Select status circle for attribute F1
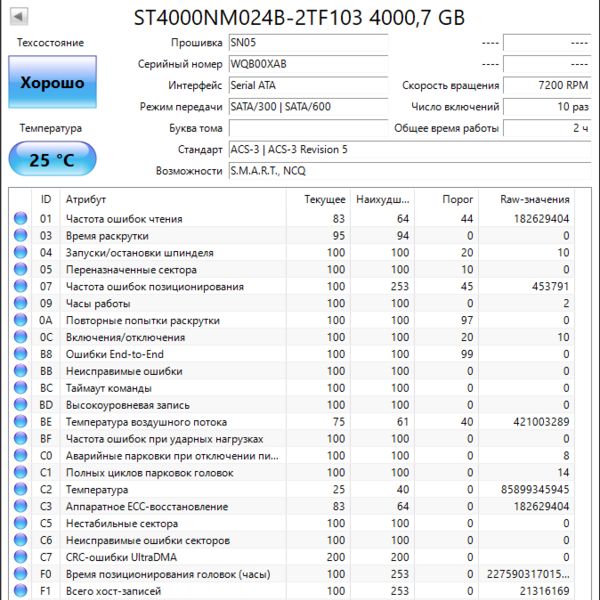This screenshot has width=600, height=600. [x=21, y=590]
